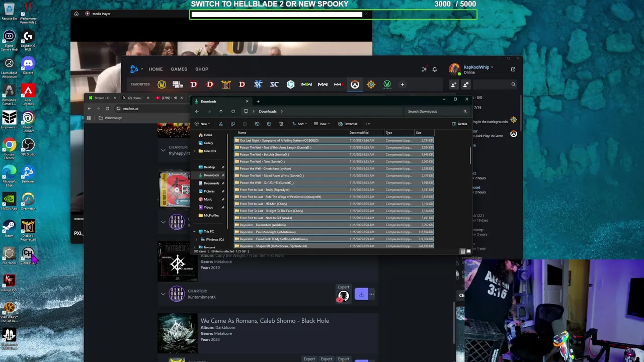Viewport: 644px width, 362px height.
Task: Open Documents in Explorer sidebar
Action: (208, 183)
